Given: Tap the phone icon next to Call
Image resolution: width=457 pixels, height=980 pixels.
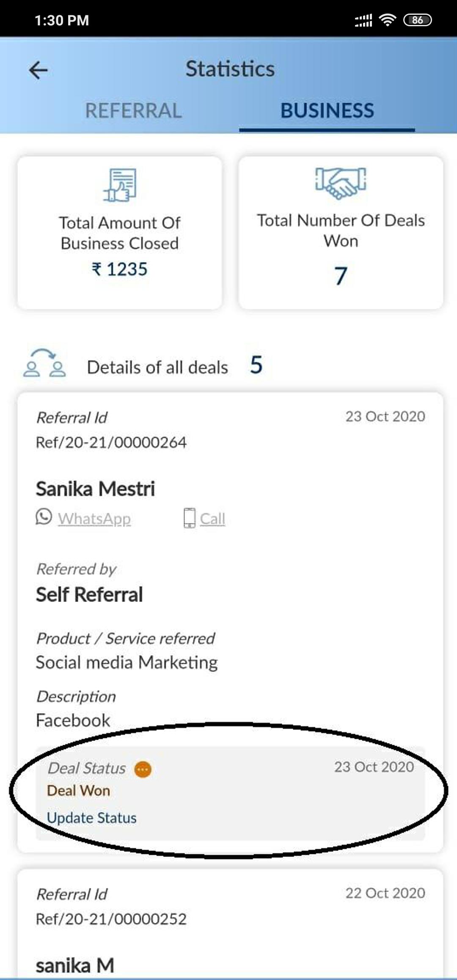Looking at the screenshot, I should [x=189, y=518].
